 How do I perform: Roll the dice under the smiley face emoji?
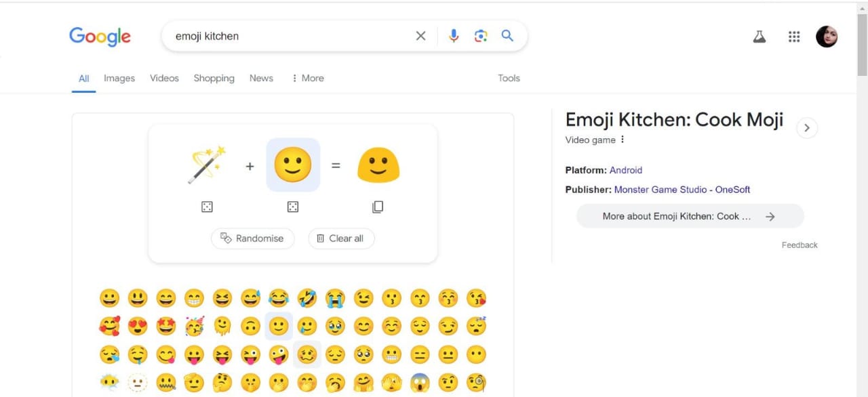[x=293, y=207]
